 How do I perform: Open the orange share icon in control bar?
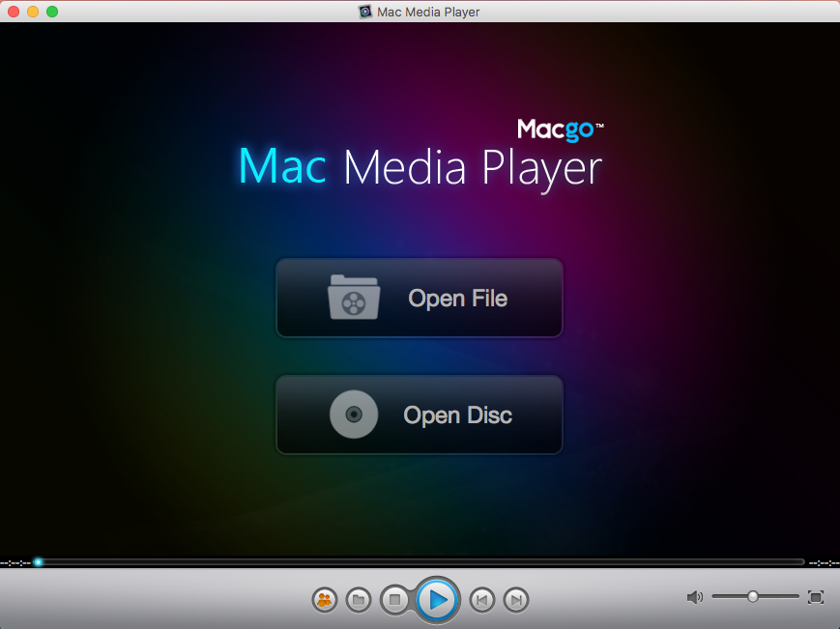click(325, 600)
